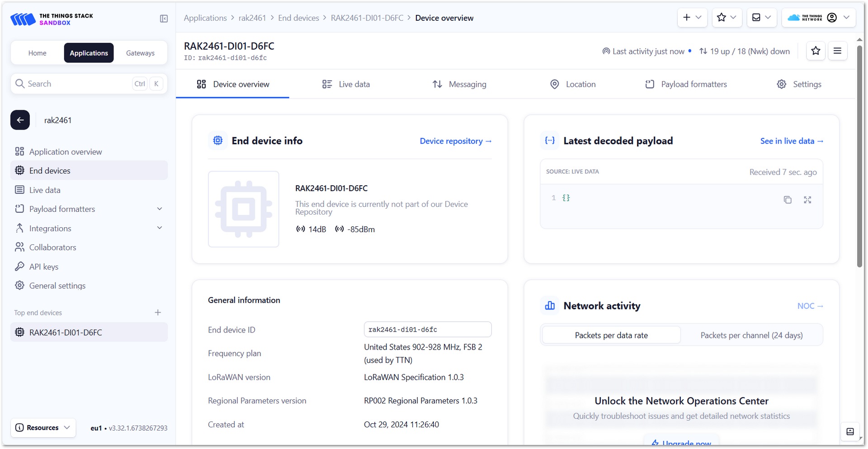The image size is (868, 449).
Task: Click The Things Stack Sandbox logo
Action: click(x=52, y=19)
